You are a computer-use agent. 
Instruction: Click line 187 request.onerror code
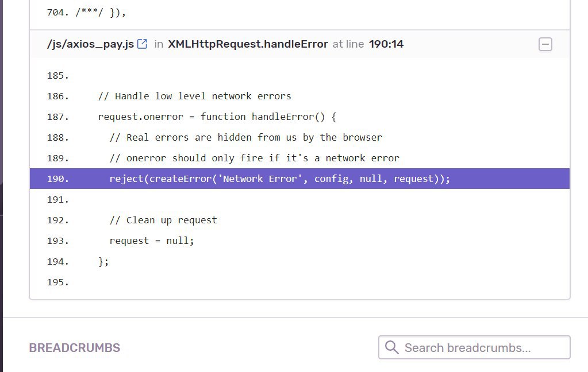click(x=217, y=117)
